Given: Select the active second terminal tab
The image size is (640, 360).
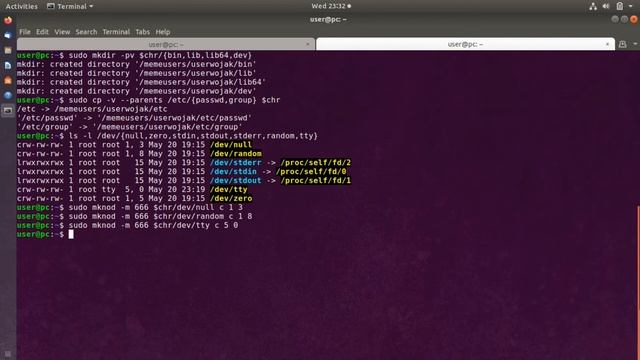Looking at the screenshot, I should 465,44.
